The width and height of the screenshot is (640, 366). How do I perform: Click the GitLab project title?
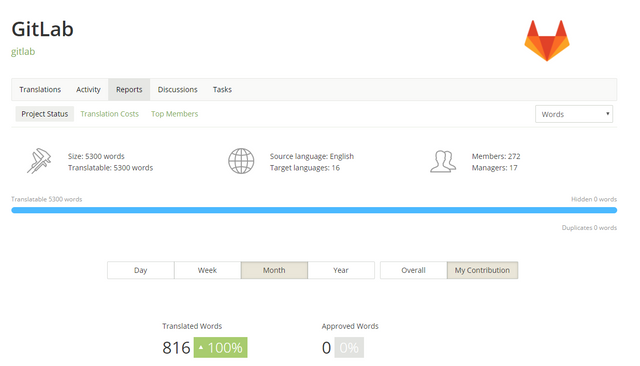[42, 29]
